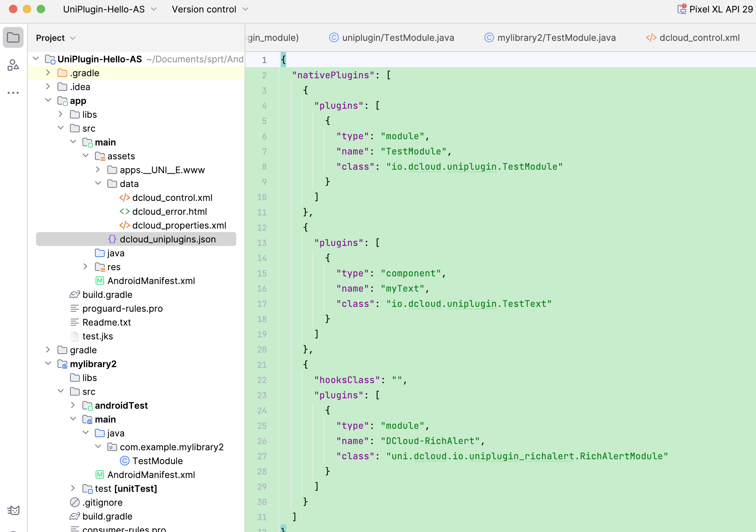Collapse the data folder
This screenshot has width=756, height=532.
pyautogui.click(x=98, y=184)
